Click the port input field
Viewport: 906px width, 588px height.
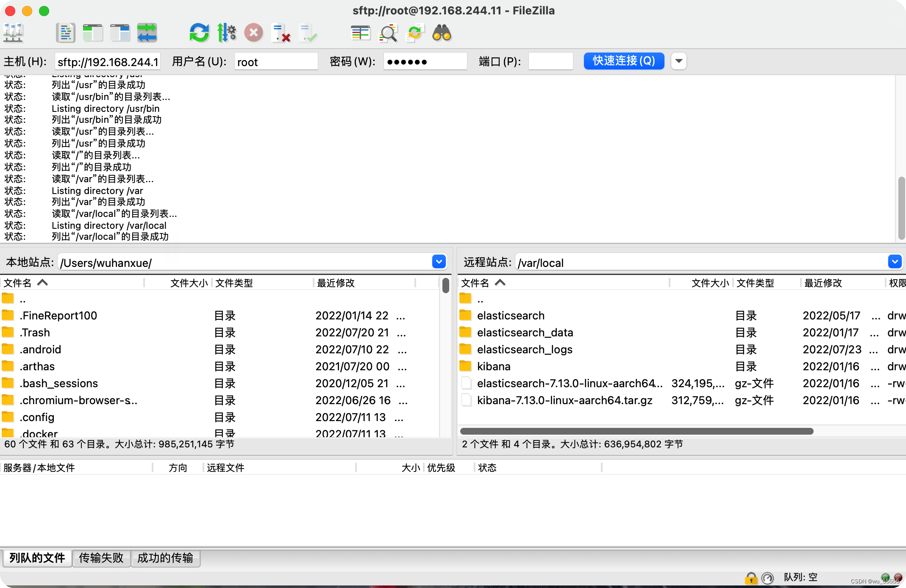[x=550, y=62]
